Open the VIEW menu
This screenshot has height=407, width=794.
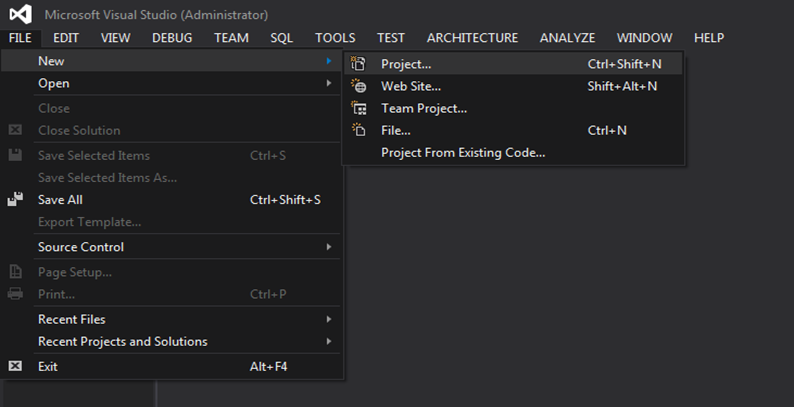coord(115,38)
